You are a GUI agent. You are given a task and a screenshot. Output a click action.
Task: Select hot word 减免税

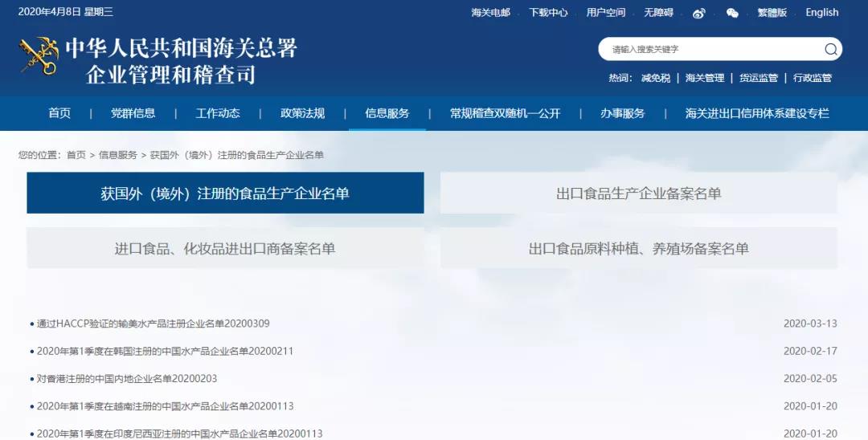[656, 78]
